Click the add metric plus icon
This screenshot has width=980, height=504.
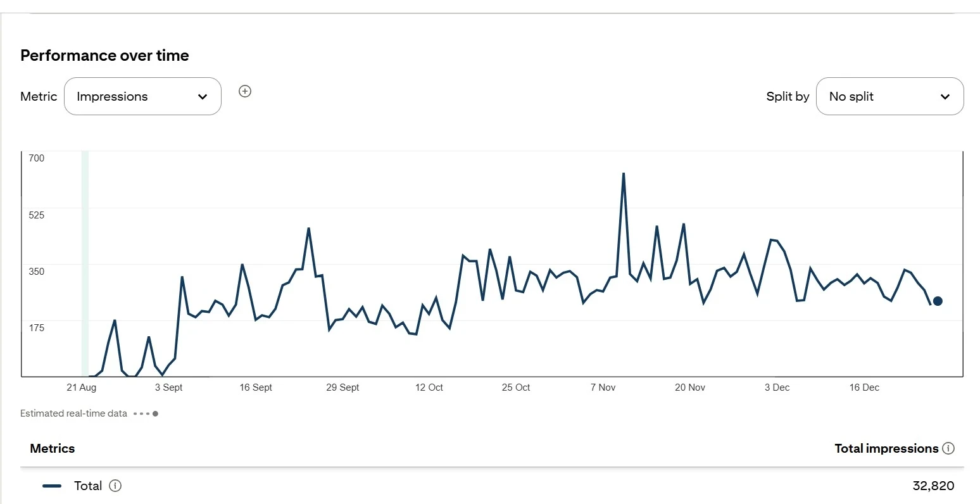tap(245, 91)
